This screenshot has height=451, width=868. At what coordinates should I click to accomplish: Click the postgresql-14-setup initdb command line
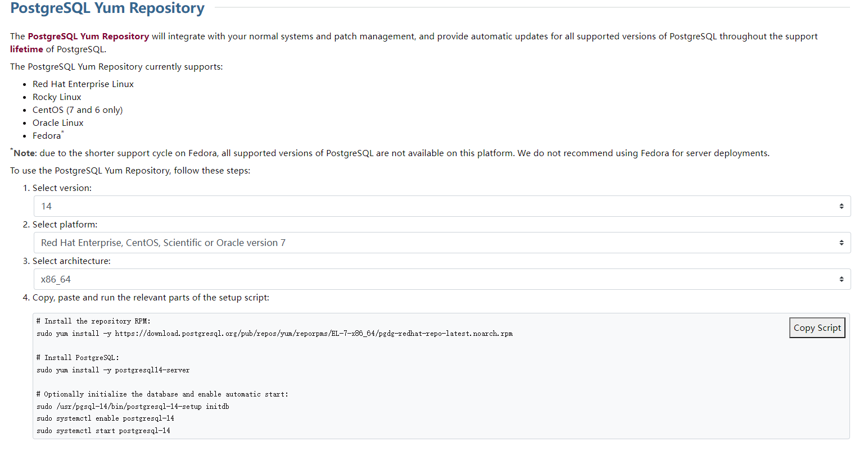point(133,407)
